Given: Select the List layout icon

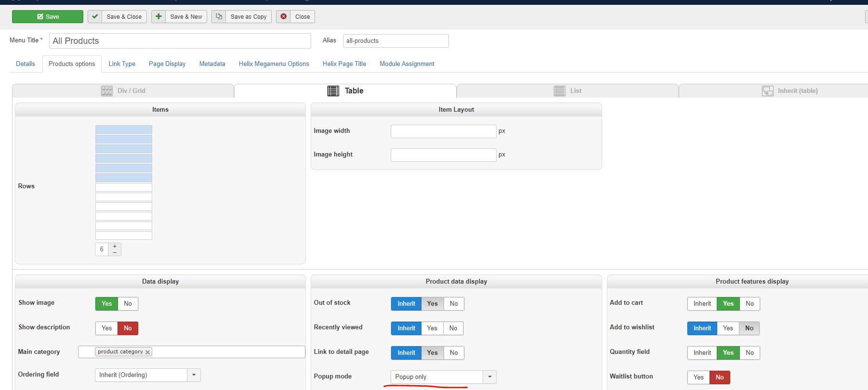Looking at the screenshot, I should [x=559, y=91].
